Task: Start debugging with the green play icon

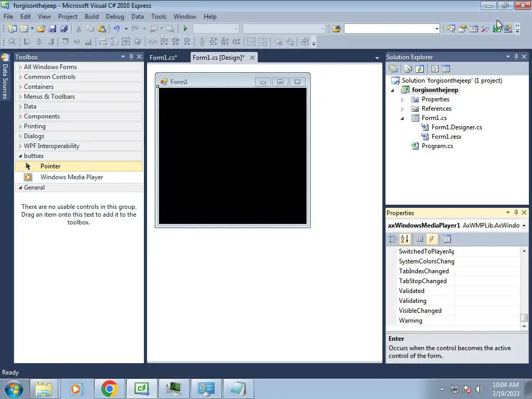Action: (x=185, y=29)
